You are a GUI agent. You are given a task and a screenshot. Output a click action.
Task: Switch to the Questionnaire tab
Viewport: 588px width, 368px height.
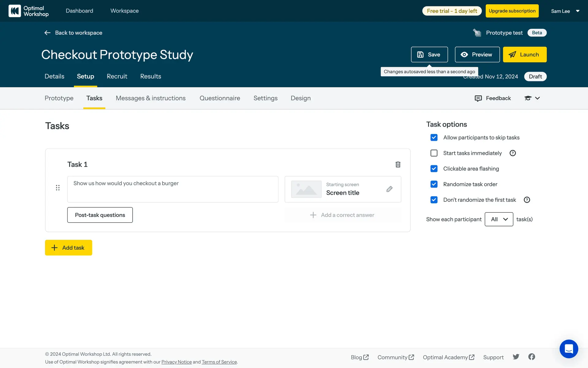tap(220, 98)
